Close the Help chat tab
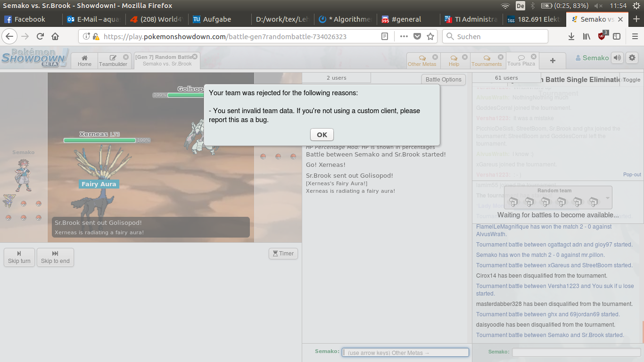This screenshot has height=362, width=644. [x=464, y=57]
